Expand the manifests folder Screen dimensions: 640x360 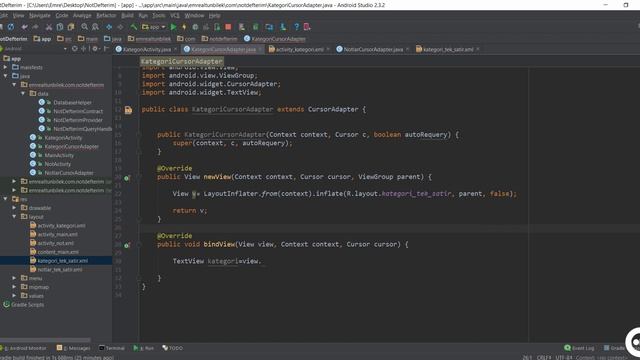click(6, 67)
